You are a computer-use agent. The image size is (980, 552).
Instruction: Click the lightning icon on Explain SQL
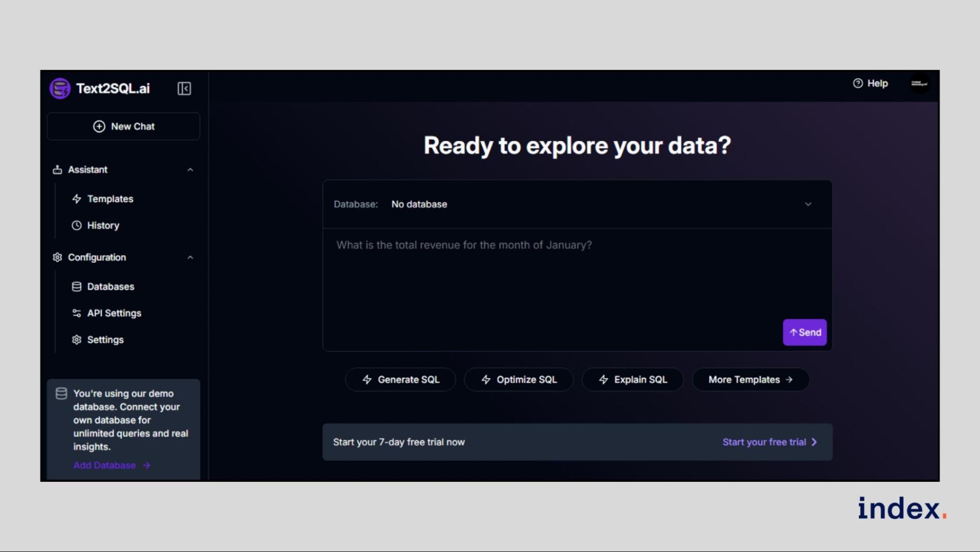(603, 380)
